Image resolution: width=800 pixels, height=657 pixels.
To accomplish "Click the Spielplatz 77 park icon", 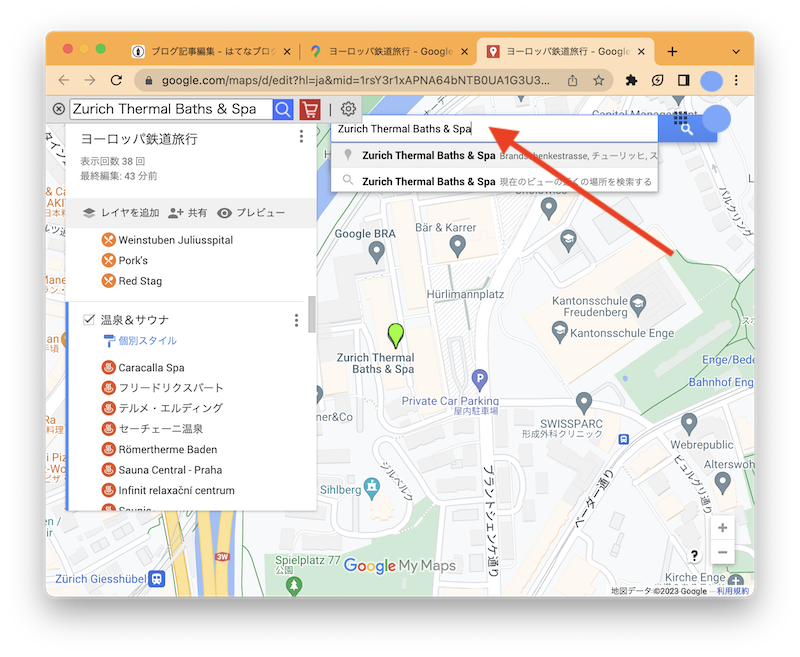I will 293,586.
